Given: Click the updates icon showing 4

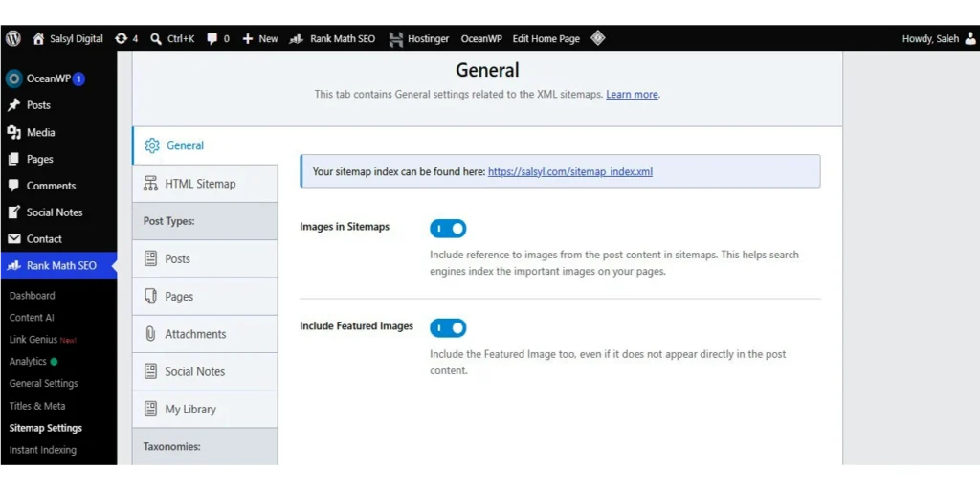Looking at the screenshot, I should [121, 38].
